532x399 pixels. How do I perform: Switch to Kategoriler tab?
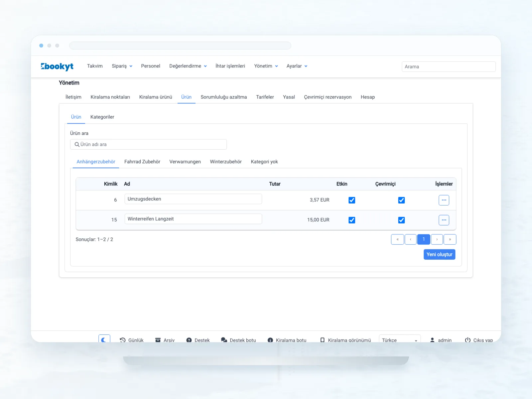click(102, 117)
